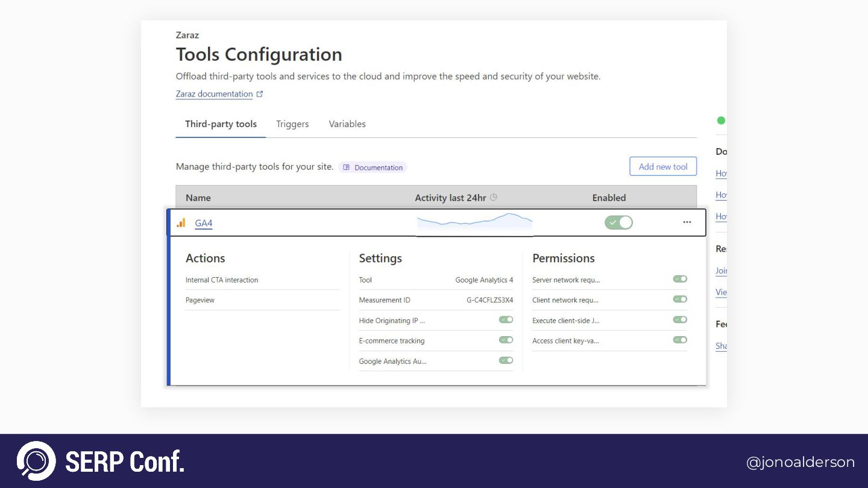Click the Add new tool button
The height and width of the screenshot is (488, 868).
(663, 167)
